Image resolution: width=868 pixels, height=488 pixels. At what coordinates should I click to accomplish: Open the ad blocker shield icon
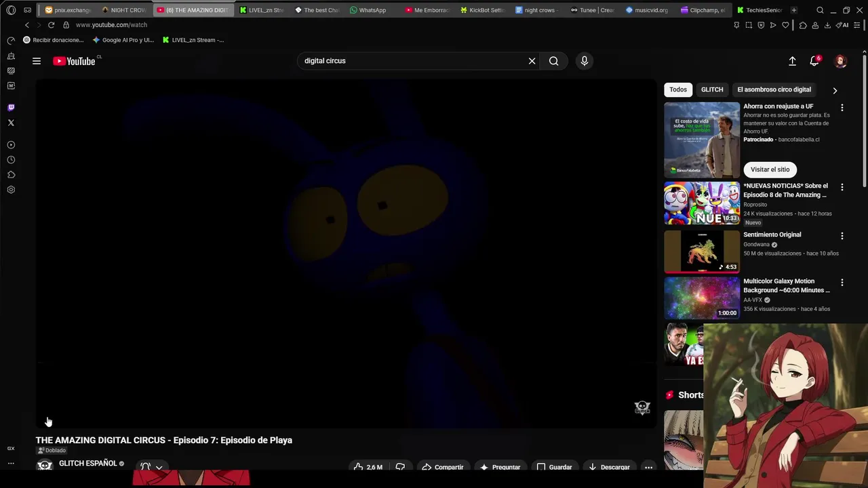pyautogui.click(x=761, y=25)
